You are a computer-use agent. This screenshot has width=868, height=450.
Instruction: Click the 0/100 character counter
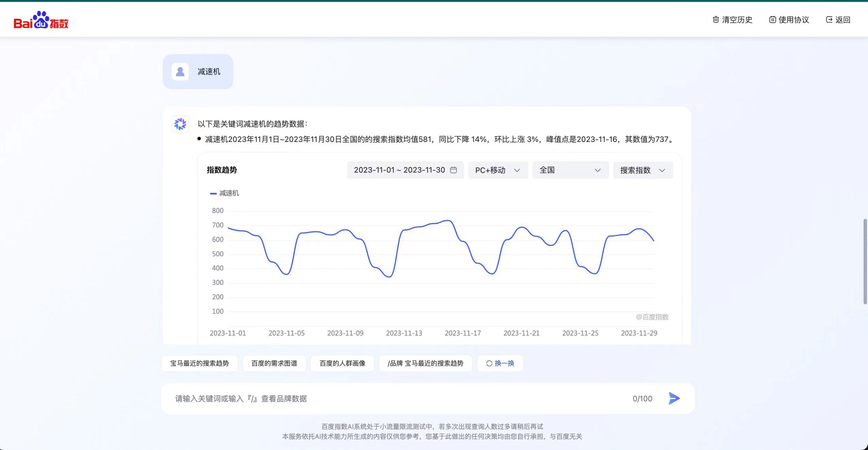coord(642,399)
